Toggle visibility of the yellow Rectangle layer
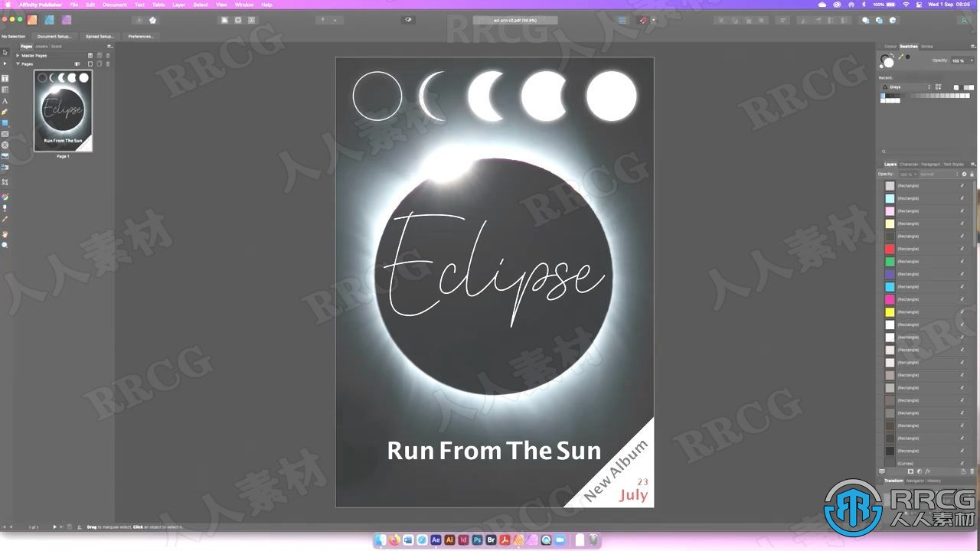 pos(962,312)
